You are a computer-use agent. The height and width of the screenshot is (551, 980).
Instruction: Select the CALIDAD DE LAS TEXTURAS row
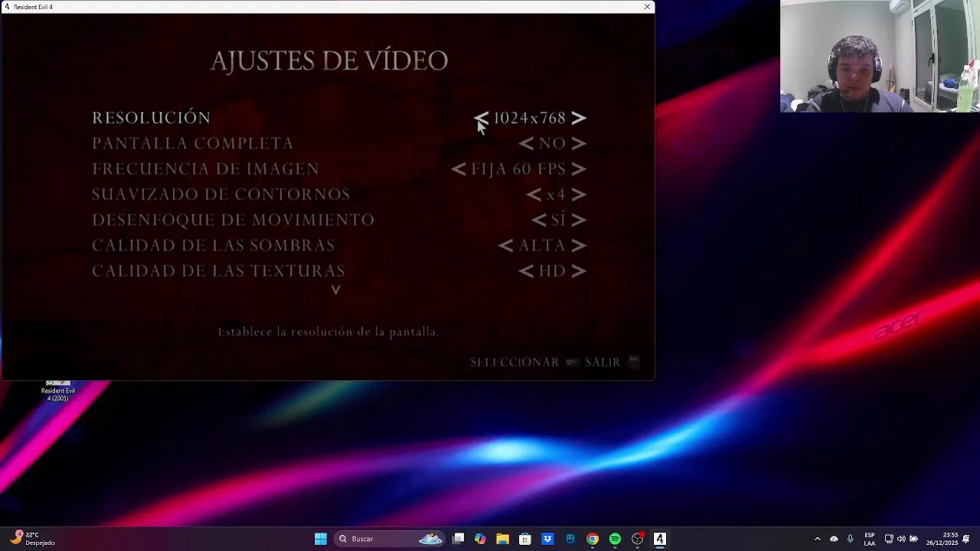[x=339, y=271]
